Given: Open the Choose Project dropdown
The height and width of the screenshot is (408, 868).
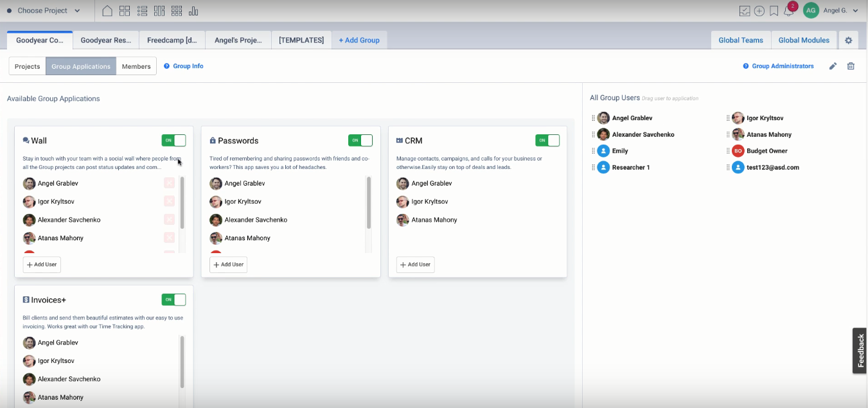Looking at the screenshot, I should point(44,11).
